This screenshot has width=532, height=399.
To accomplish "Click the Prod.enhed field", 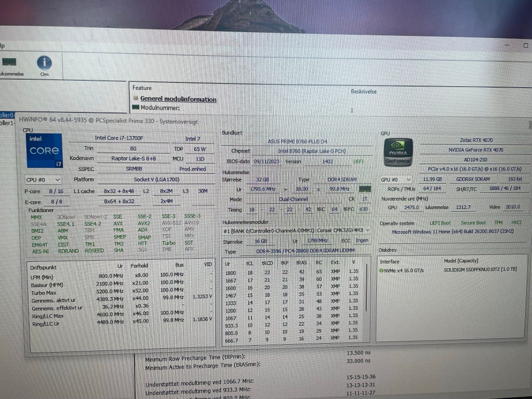I will (193, 169).
